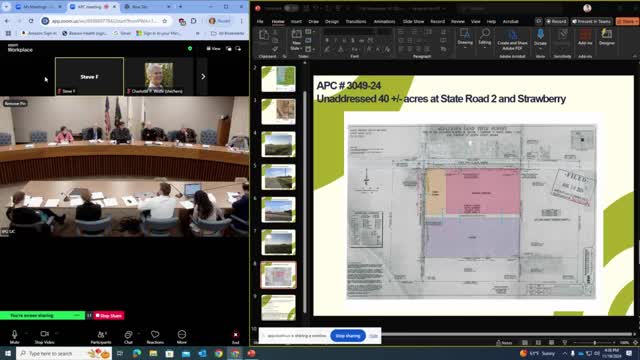Select Steve F's video tile
Screen dimensions: 640x360
[x=89, y=76]
